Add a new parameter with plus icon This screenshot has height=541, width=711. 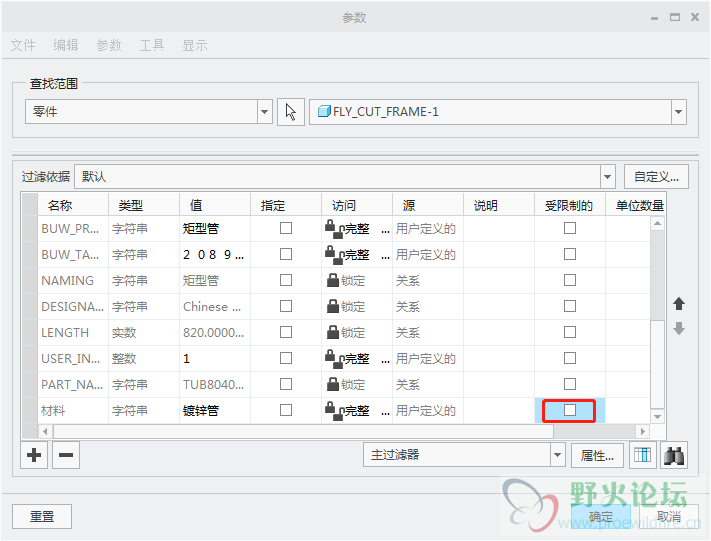[x=34, y=455]
